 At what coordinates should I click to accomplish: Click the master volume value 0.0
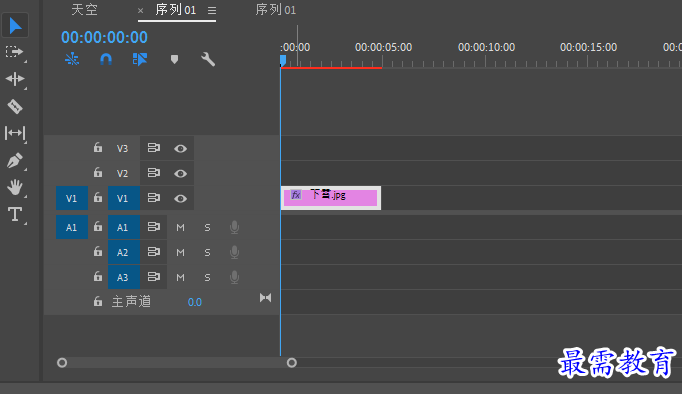tap(195, 302)
